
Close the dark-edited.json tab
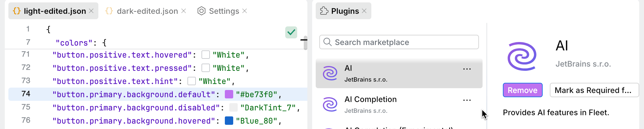(x=184, y=11)
